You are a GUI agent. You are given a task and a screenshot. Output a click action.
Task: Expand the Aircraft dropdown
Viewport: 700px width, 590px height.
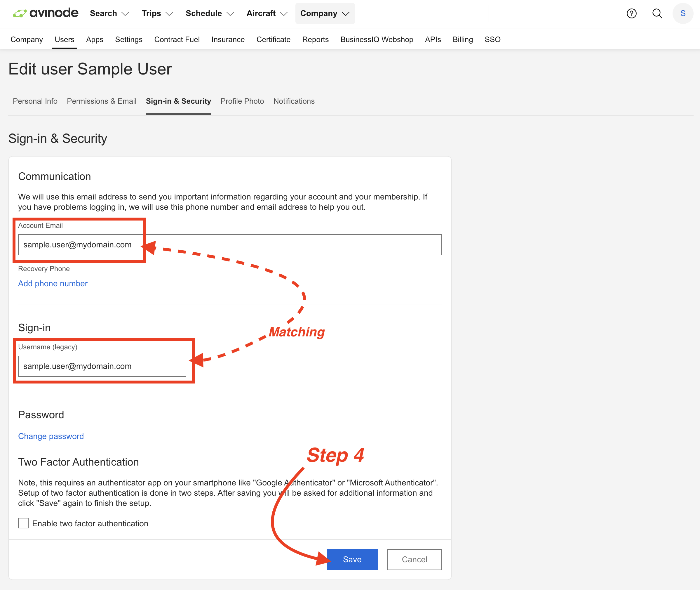coord(267,13)
